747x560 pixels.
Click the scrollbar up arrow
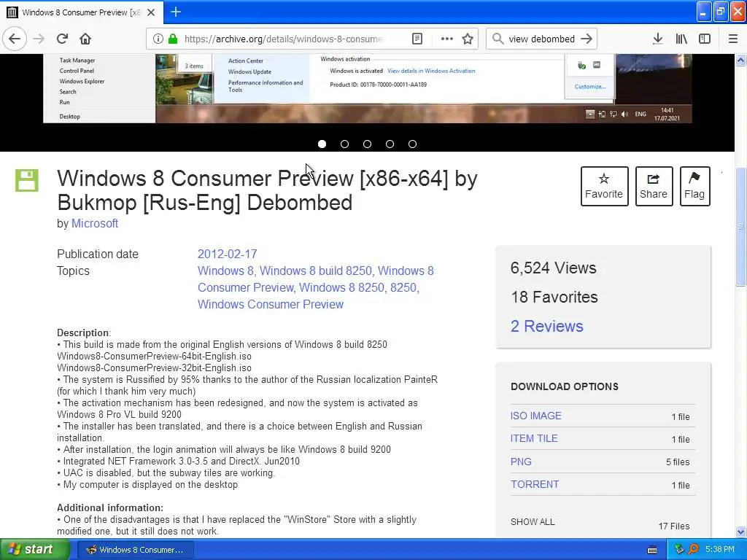point(741,60)
